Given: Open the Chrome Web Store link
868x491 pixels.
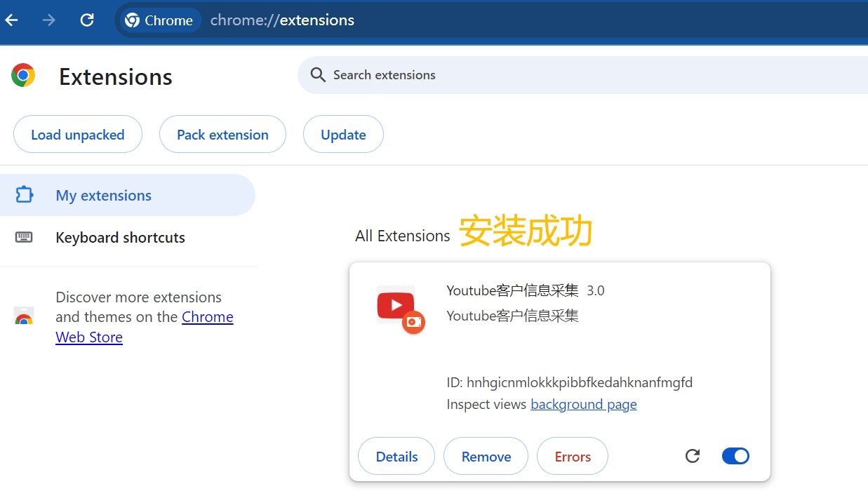Looking at the screenshot, I should tap(145, 327).
